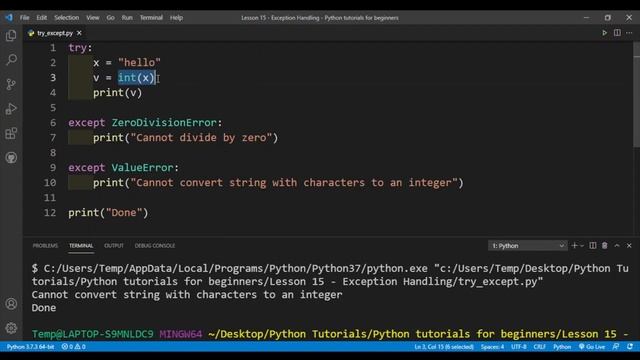Kill terminal with trash icon
The height and width of the screenshot is (360, 640).
(x=604, y=245)
